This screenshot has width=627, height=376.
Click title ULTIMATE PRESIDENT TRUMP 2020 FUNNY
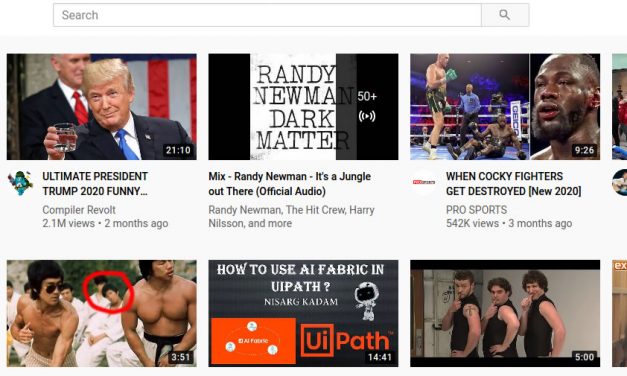tap(95, 184)
